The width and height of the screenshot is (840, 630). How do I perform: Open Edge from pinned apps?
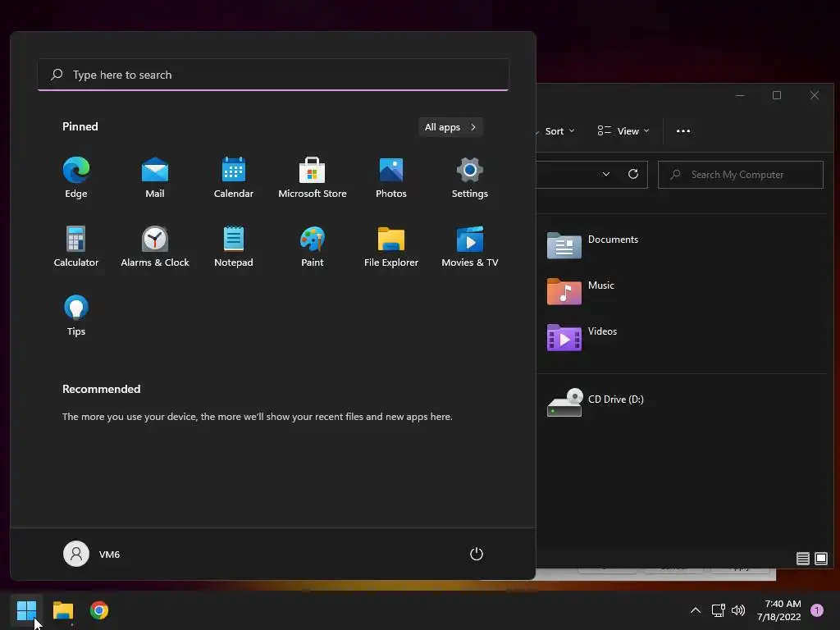pyautogui.click(x=76, y=178)
